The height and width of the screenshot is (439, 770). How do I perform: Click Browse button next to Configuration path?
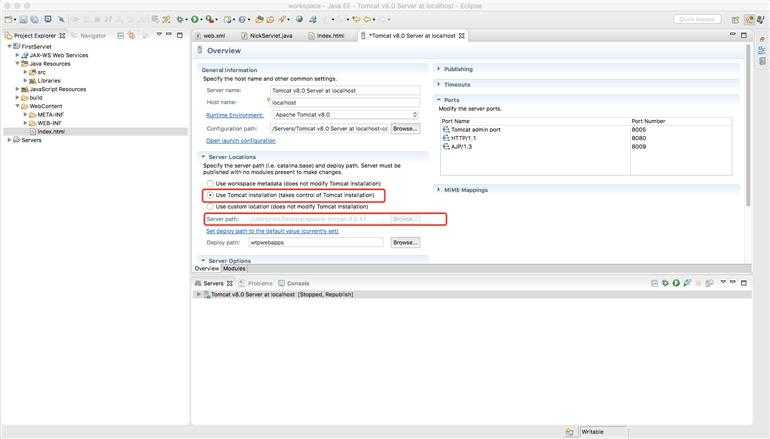(405, 129)
